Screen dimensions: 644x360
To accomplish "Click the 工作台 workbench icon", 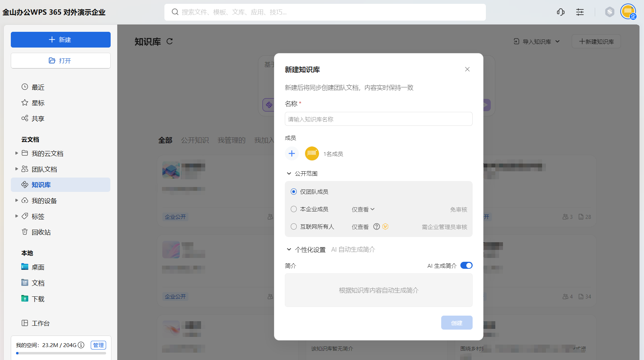I will click(x=25, y=323).
